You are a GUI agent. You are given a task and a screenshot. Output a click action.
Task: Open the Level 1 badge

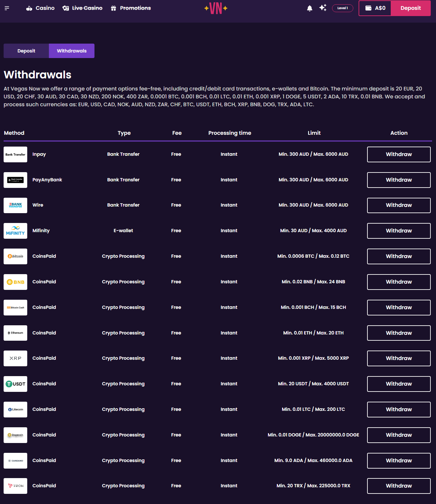point(343,8)
